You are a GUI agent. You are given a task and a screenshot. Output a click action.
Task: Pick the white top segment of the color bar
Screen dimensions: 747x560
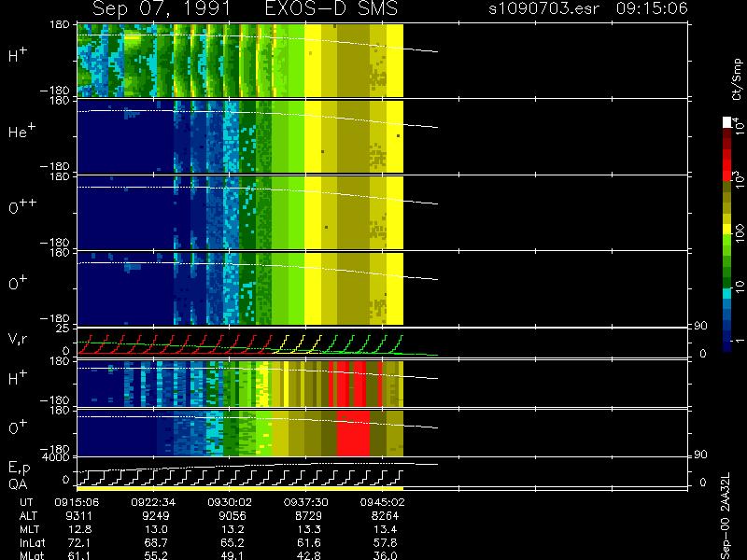coord(727,122)
